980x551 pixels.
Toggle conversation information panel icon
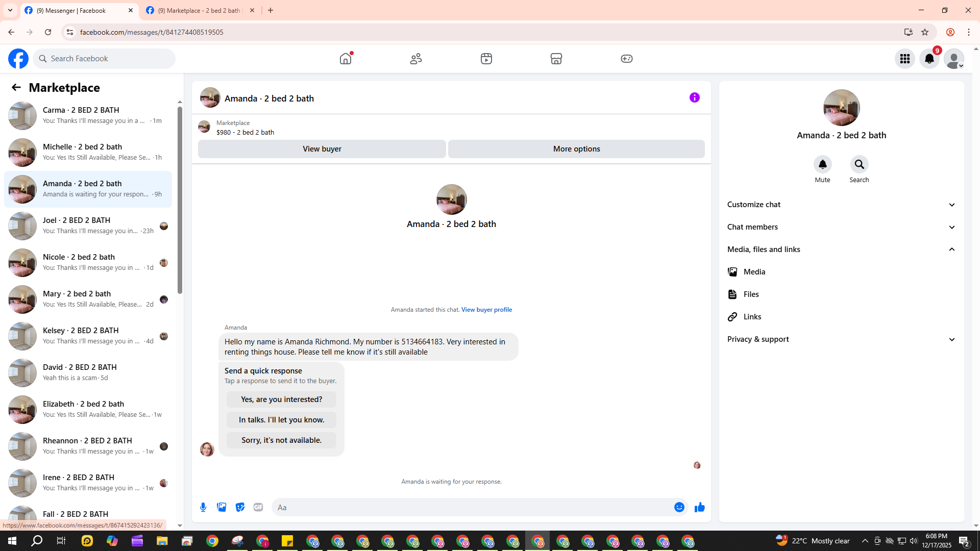(694, 97)
